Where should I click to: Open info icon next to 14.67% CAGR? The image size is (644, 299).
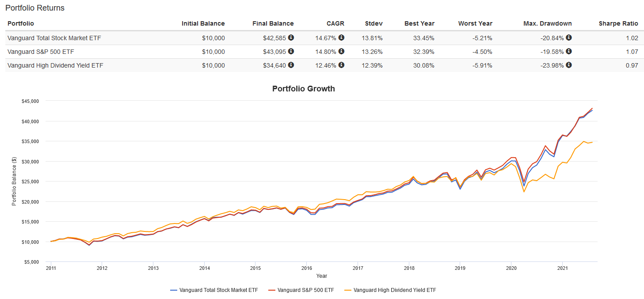341,38
